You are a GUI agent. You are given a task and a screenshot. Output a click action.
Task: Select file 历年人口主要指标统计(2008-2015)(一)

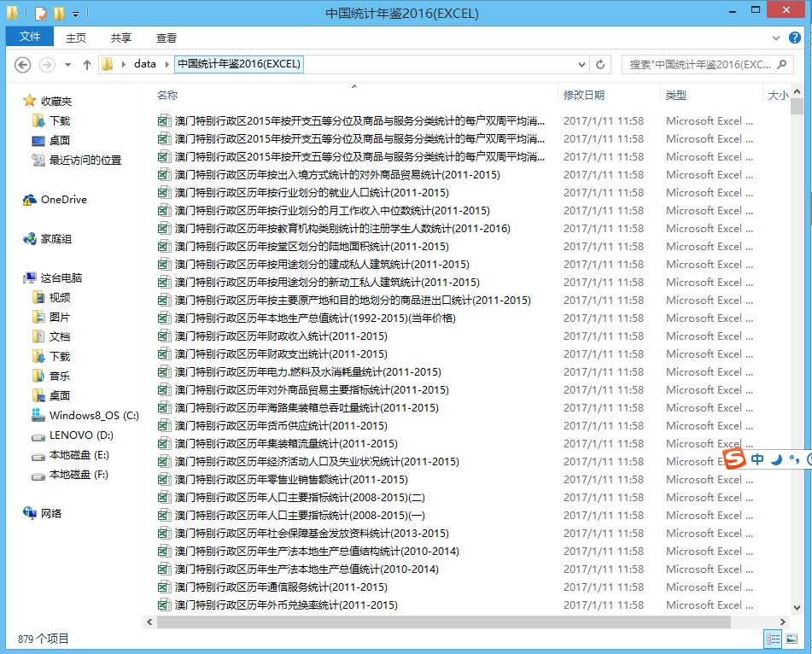pyautogui.click(x=300, y=515)
